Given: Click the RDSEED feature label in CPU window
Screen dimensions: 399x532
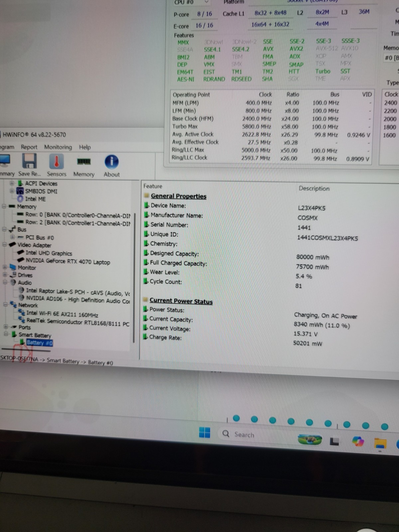Looking at the screenshot, I should 241,79.
